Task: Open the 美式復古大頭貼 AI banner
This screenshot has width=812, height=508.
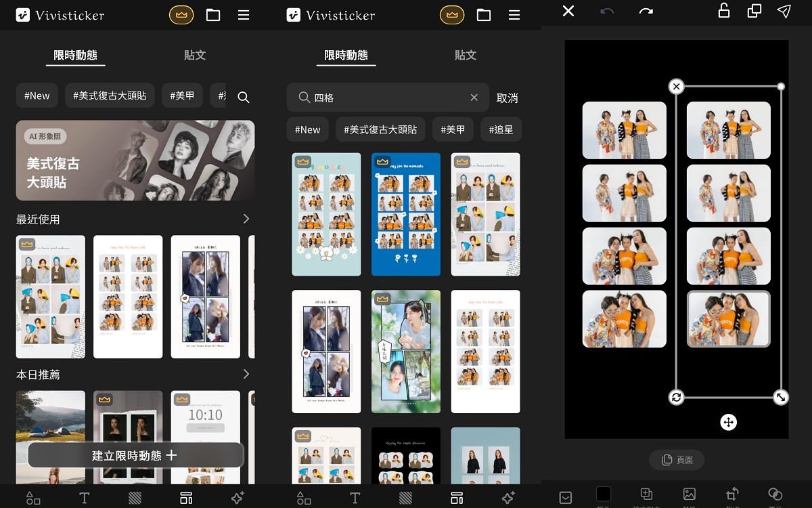Action: coord(135,161)
